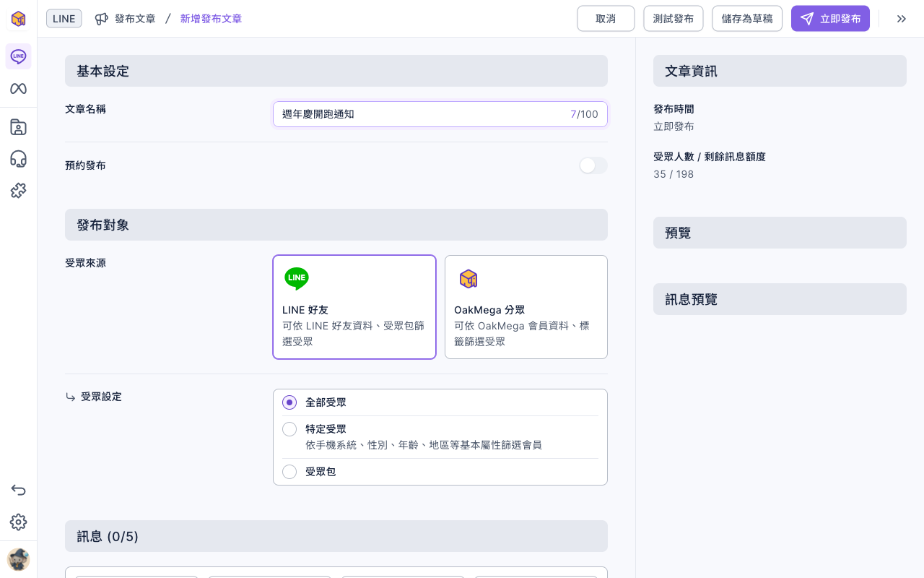
Task: Click 新增發布文章 breadcrumb text
Action: pyautogui.click(x=212, y=19)
